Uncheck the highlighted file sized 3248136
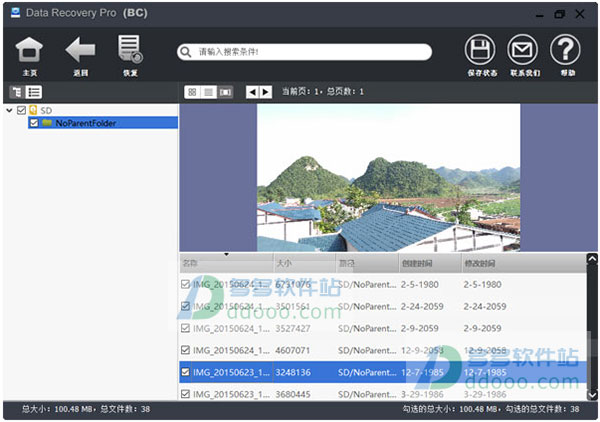The image size is (600, 422). (185, 372)
